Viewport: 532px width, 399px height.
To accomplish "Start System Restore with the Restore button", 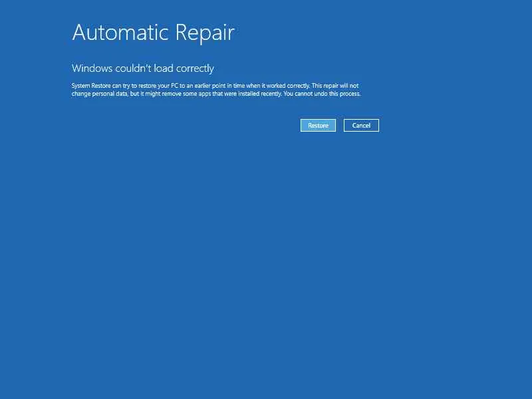I will pyautogui.click(x=318, y=125).
